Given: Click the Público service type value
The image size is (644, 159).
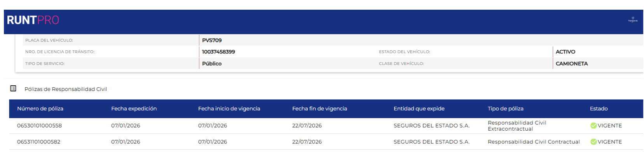Looking at the screenshot, I should [x=212, y=64].
